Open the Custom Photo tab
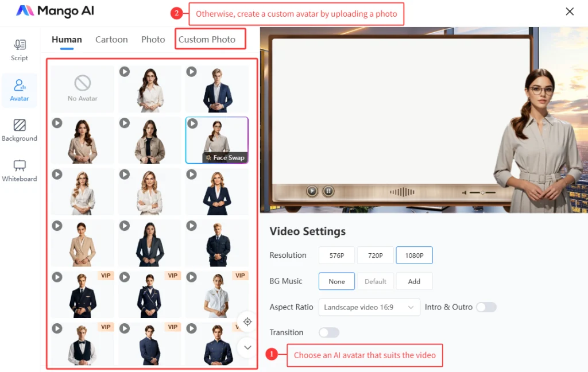This screenshot has height=372, width=588. click(x=210, y=39)
